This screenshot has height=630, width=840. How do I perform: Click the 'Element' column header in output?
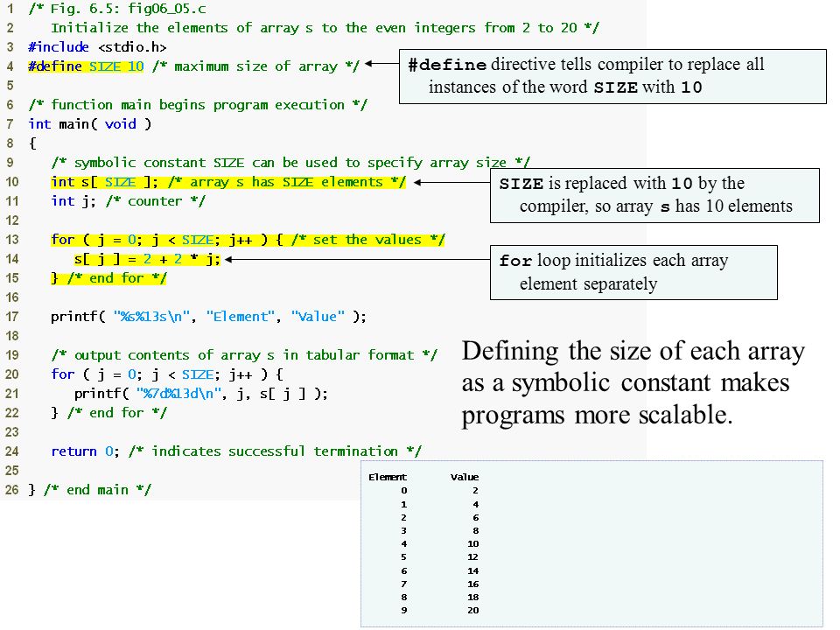click(x=388, y=478)
